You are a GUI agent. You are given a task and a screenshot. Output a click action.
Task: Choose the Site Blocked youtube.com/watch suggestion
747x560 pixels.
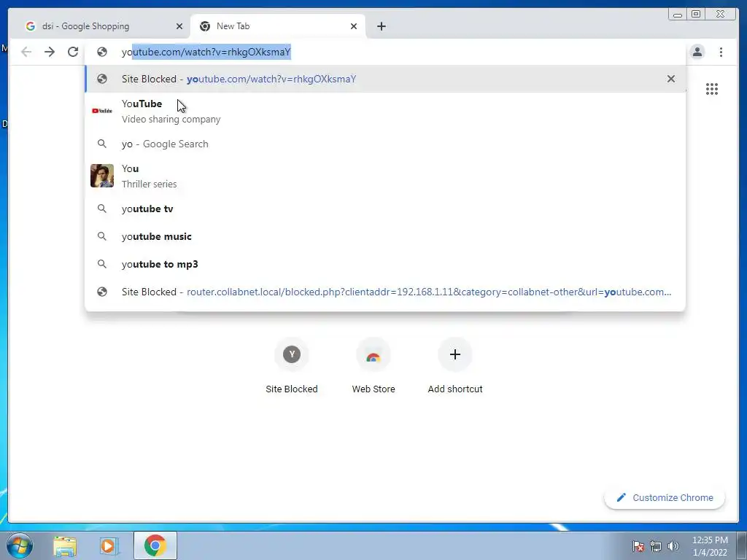click(385, 79)
